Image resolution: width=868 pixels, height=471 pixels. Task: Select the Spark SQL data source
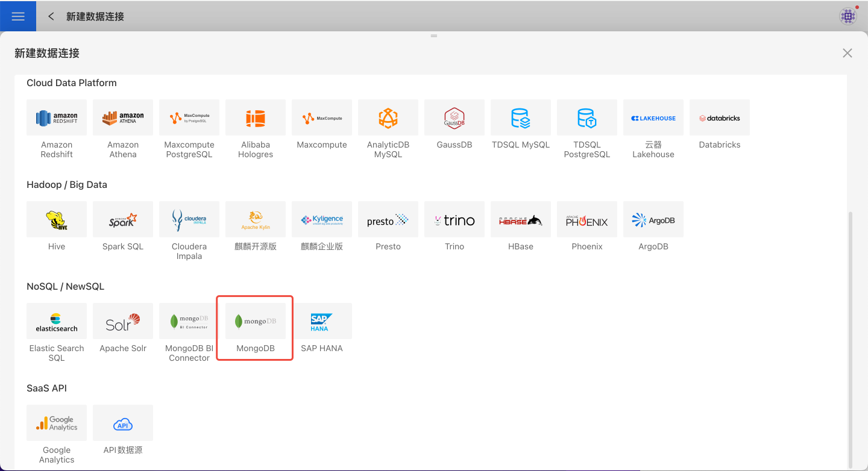123,220
